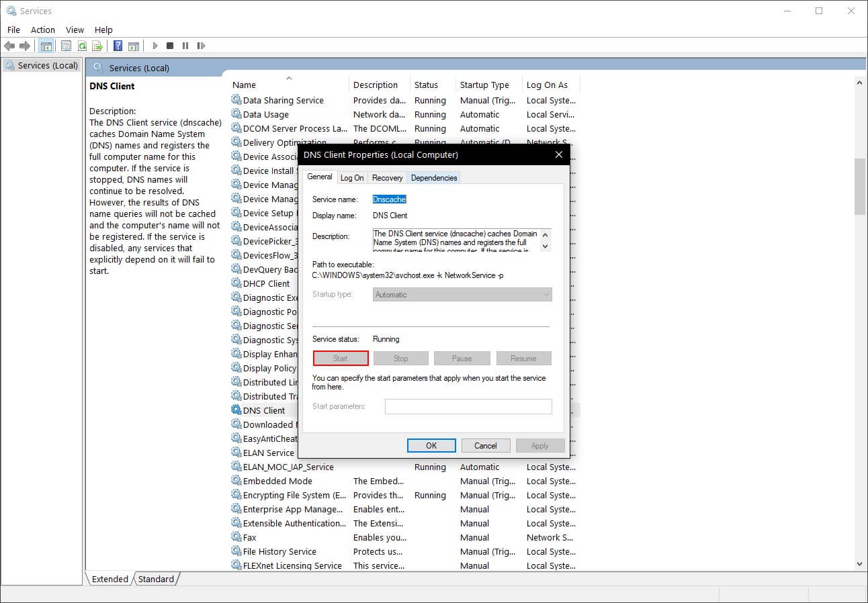Select the ELAN_MOC_IAP_Service row name
The width and height of the screenshot is (868, 603).
coord(288,467)
